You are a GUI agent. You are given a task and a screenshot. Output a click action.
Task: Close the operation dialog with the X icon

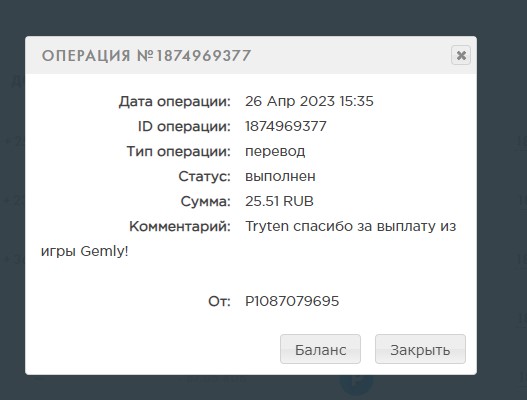461,55
